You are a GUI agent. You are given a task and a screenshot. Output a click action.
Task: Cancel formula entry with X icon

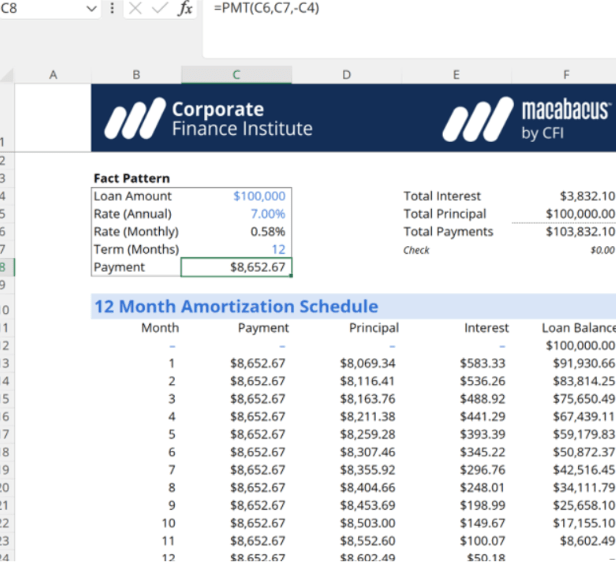click(x=135, y=8)
